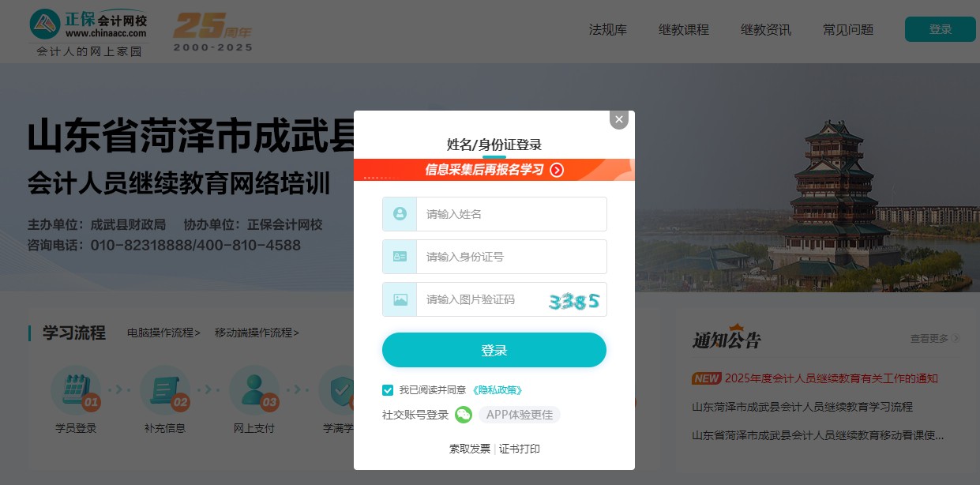Select the 学员登录 step icon
Viewport: 980px width, 485px height.
tap(76, 390)
